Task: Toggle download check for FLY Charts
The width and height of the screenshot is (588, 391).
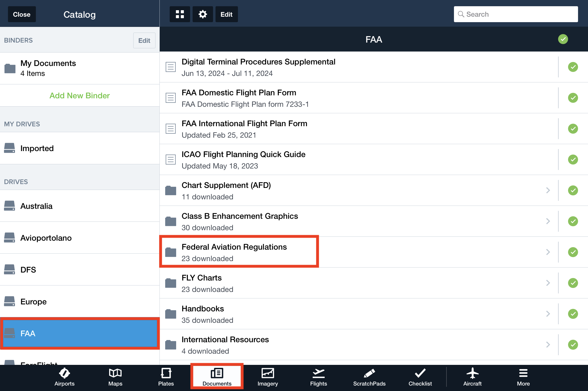Action: [x=573, y=283]
